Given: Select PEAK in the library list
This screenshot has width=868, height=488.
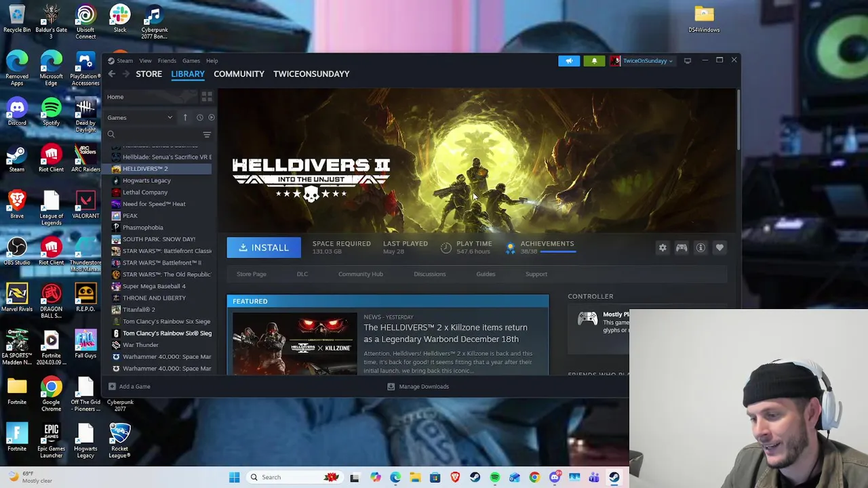Looking at the screenshot, I should [x=130, y=216].
